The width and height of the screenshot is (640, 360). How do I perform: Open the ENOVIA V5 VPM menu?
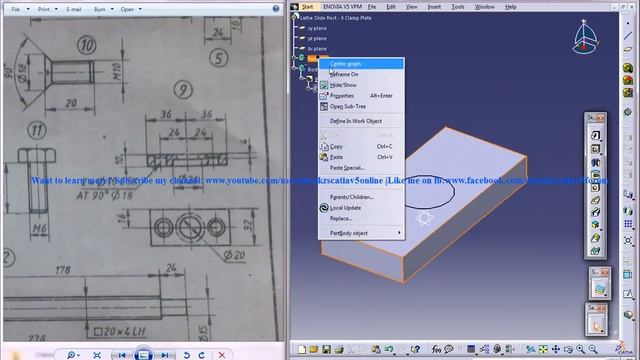342,7
